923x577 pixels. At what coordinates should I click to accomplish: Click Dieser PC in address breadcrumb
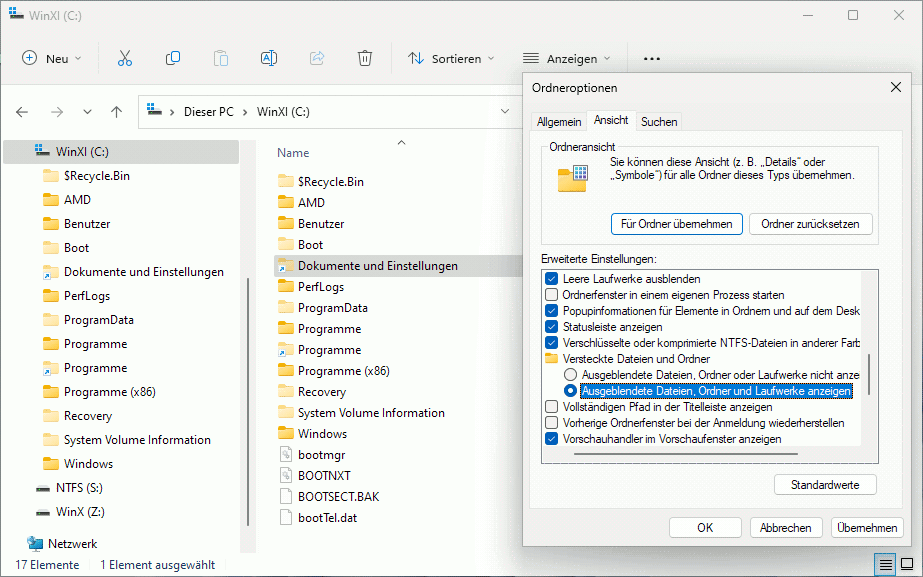(208, 111)
